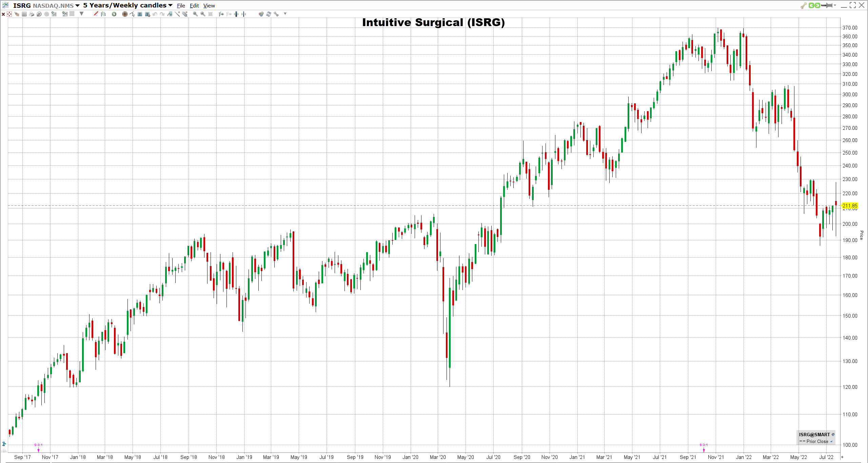Click the zoom out magnifier icon
Image resolution: width=868 pixels, height=463 pixels.
pyautogui.click(x=203, y=14)
